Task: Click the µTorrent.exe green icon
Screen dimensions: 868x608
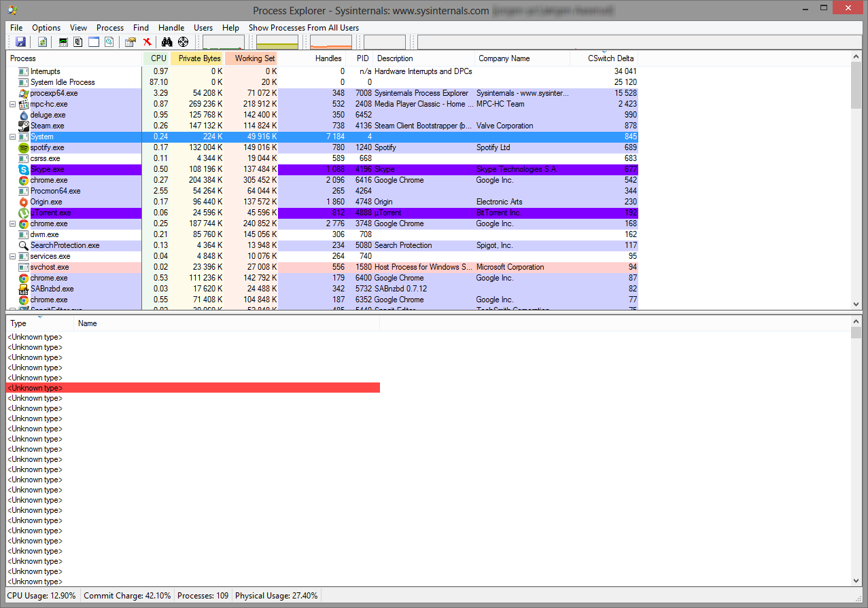Action: [24, 213]
